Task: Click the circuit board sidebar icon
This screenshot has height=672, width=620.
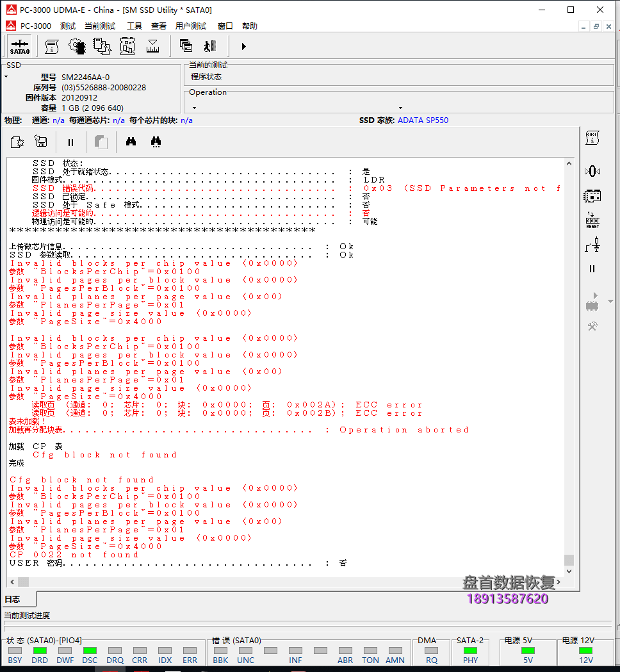Action: click(x=592, y=196)
